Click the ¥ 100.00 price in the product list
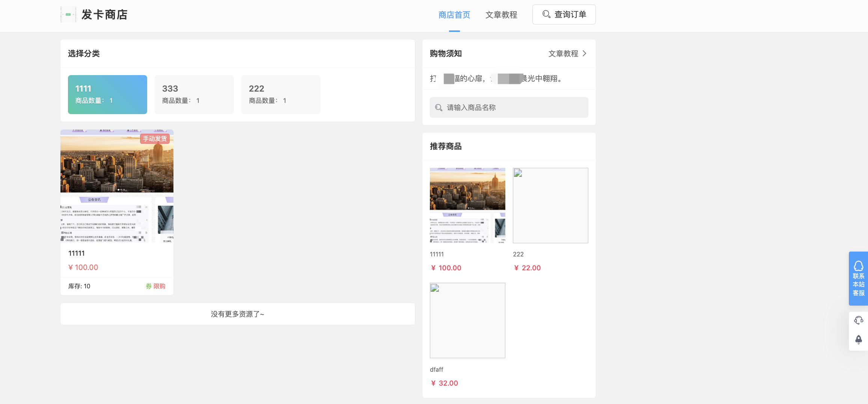This screenshot has width=868, height=404. pyautogui.click(x=83, y=267)
